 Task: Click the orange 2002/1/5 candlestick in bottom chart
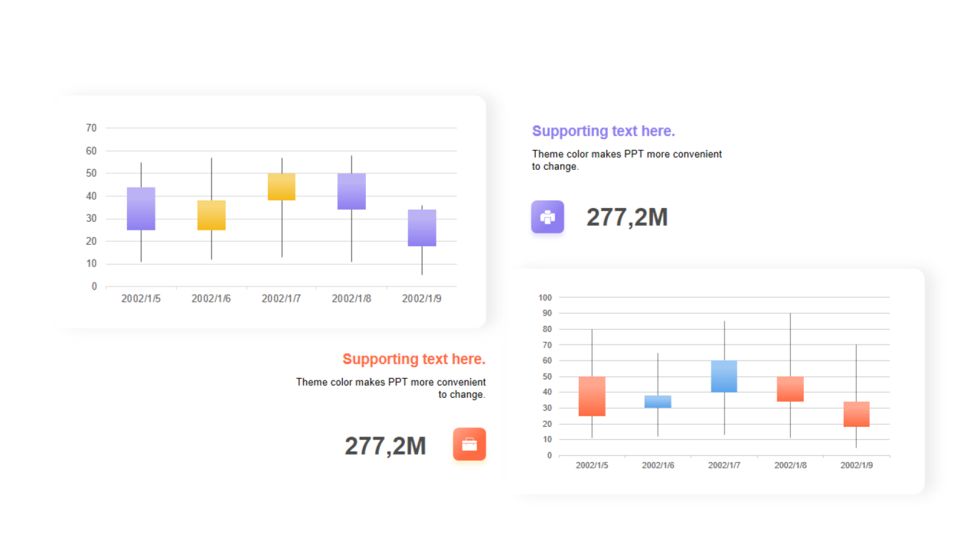tap(592, 396)
